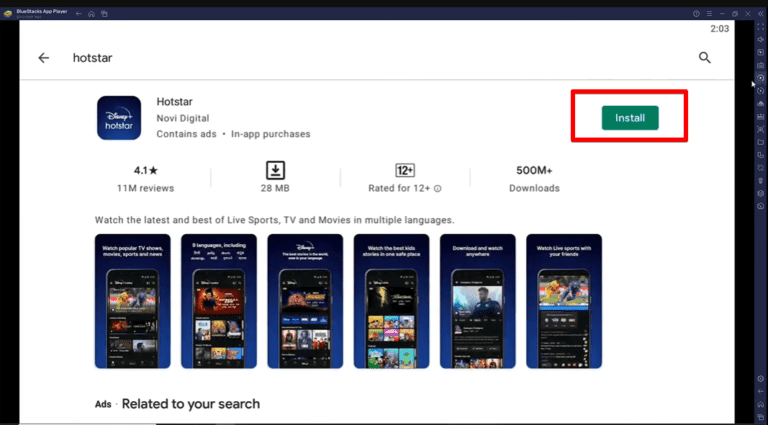This screenshot has width=768, height=425.
Task: Open the media folder icon in sidebar
Action: click(760, 142)
